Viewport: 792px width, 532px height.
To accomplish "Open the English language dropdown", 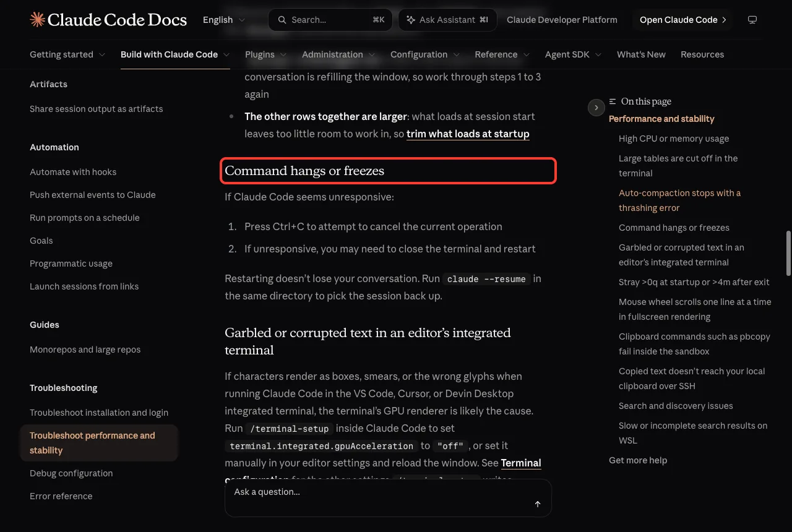I will click(224, 20).
